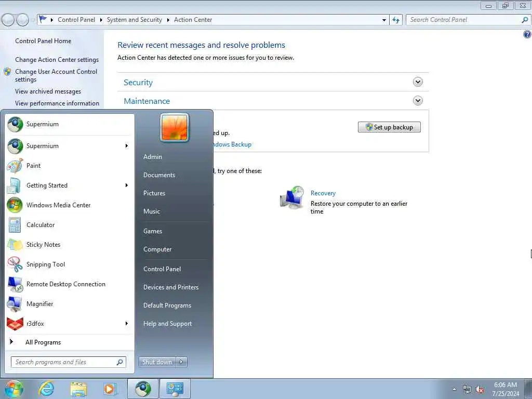This screenshot has height=399, width=532.
Task: Open Computer from Start menu
Action: coord(157,249)
